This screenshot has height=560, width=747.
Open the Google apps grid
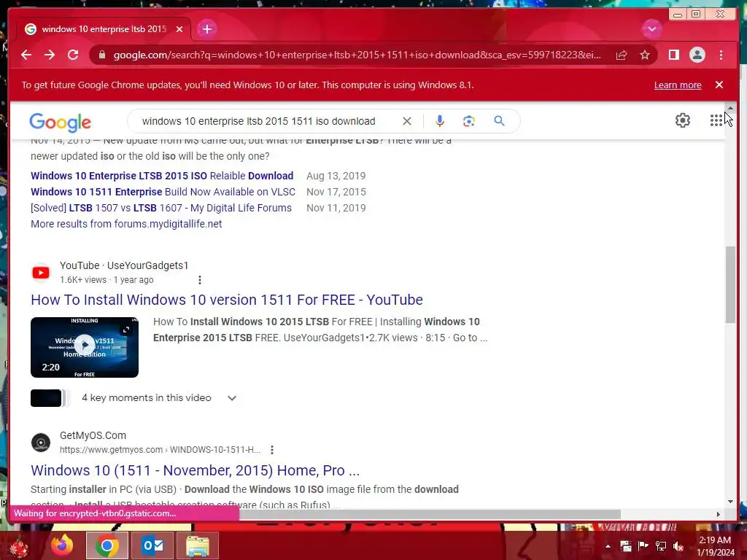(x=716, y=120)
